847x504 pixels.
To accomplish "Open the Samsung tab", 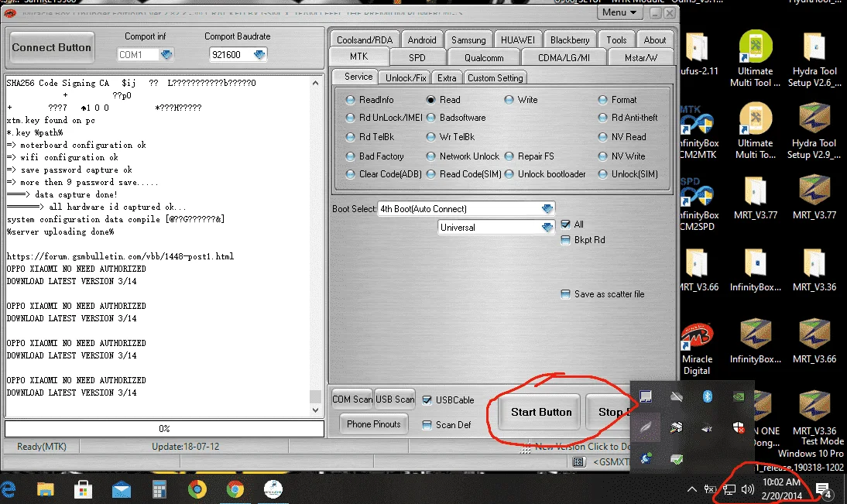I will tap(468, 40).
